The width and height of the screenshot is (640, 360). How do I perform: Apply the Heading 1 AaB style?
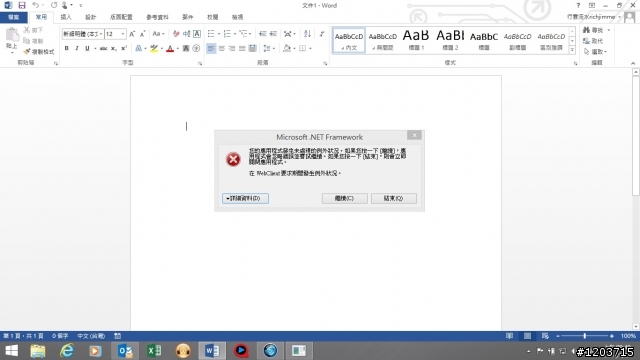click(416, 40)
